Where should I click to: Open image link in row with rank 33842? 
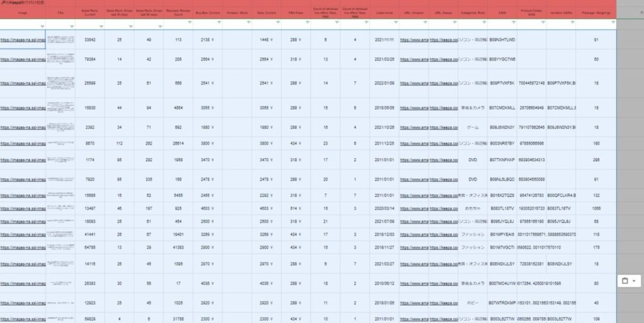[23, 40]
